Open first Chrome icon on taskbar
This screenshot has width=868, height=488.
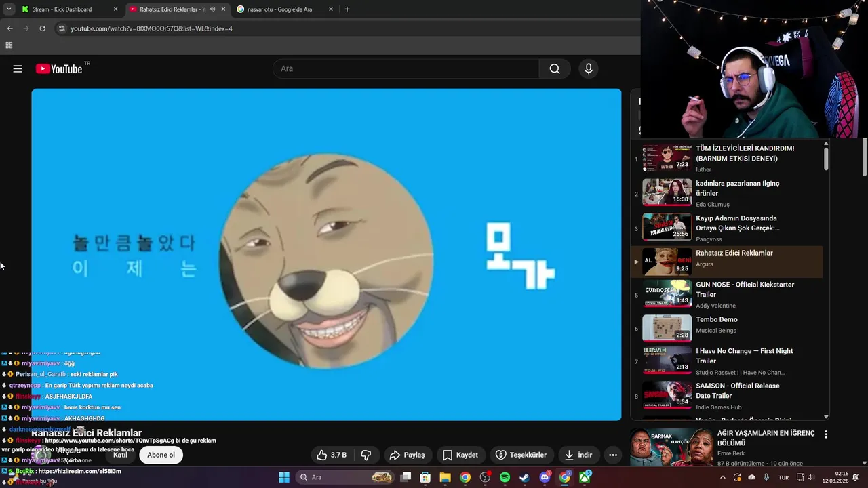click(465, 477)
